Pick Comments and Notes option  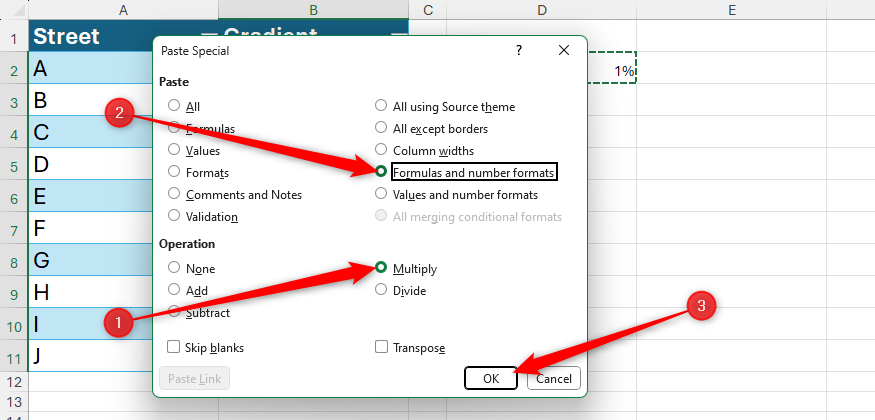(x=175, y=195)
